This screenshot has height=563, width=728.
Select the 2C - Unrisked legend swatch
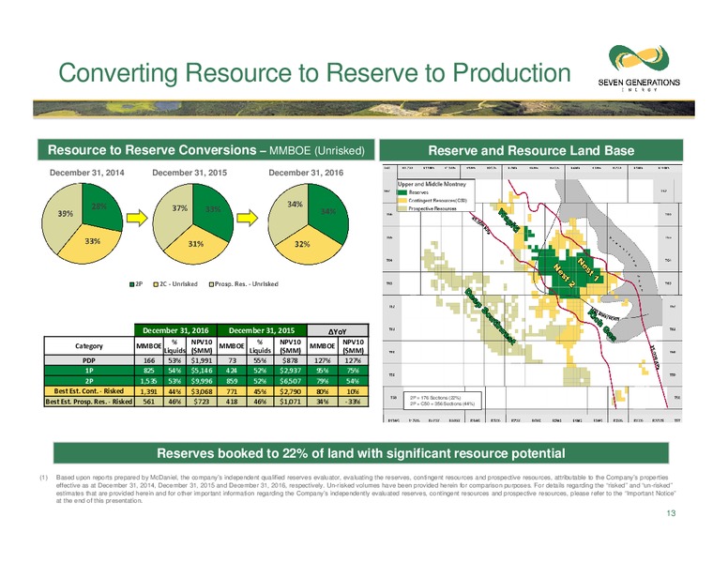[156, 283]
